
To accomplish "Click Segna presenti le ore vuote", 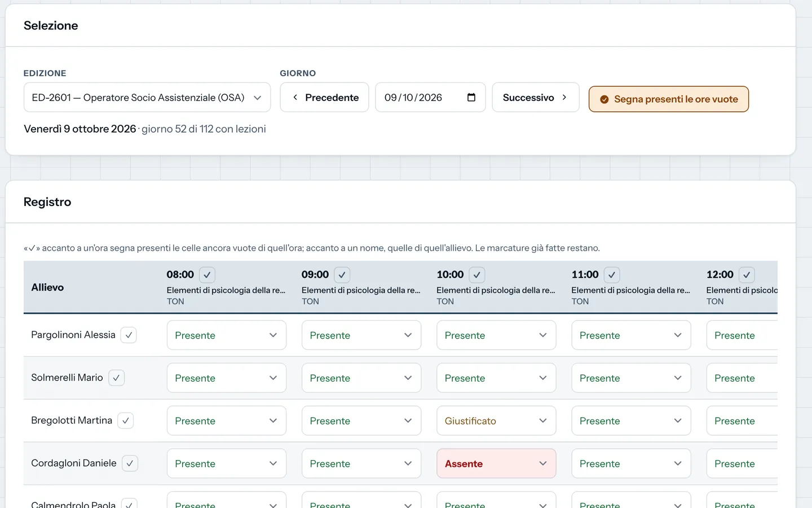I will click(x=669, y=99).
